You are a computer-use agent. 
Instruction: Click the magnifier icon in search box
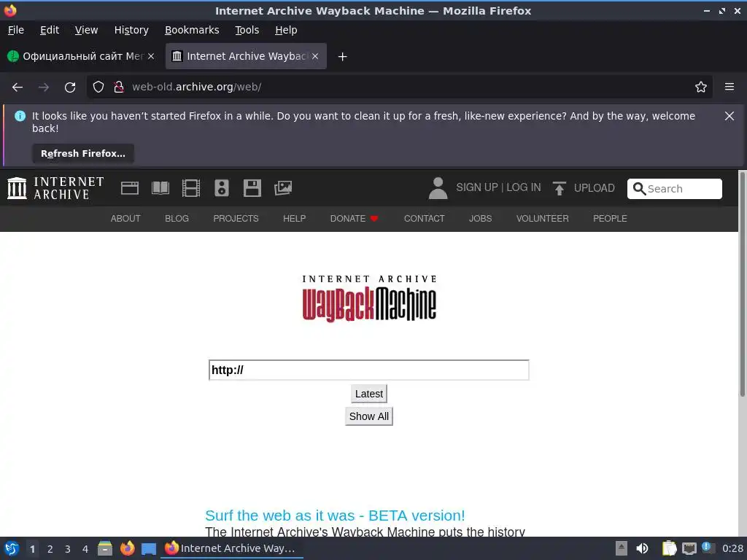[x=639, y=189]
